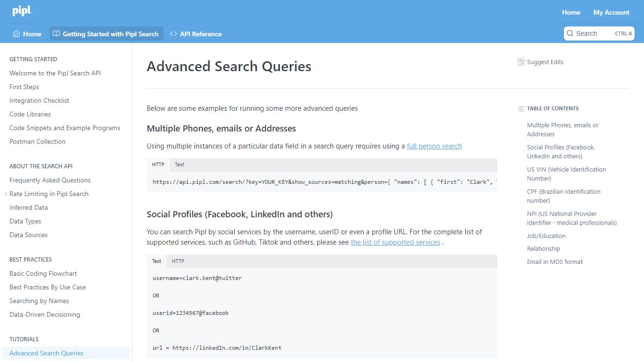
Task: Jump to US VIN section in contents
Action: 566,174
